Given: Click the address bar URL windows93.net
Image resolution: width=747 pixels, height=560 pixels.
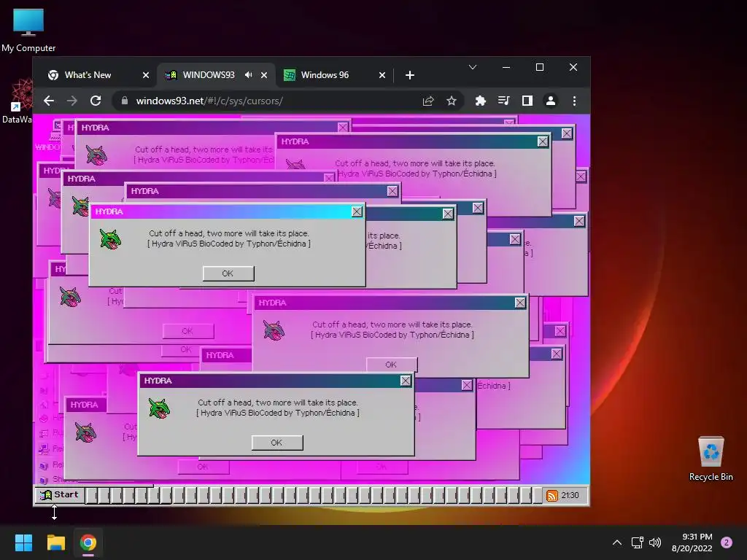Looking at the screenshot, I should coord(209,101).
